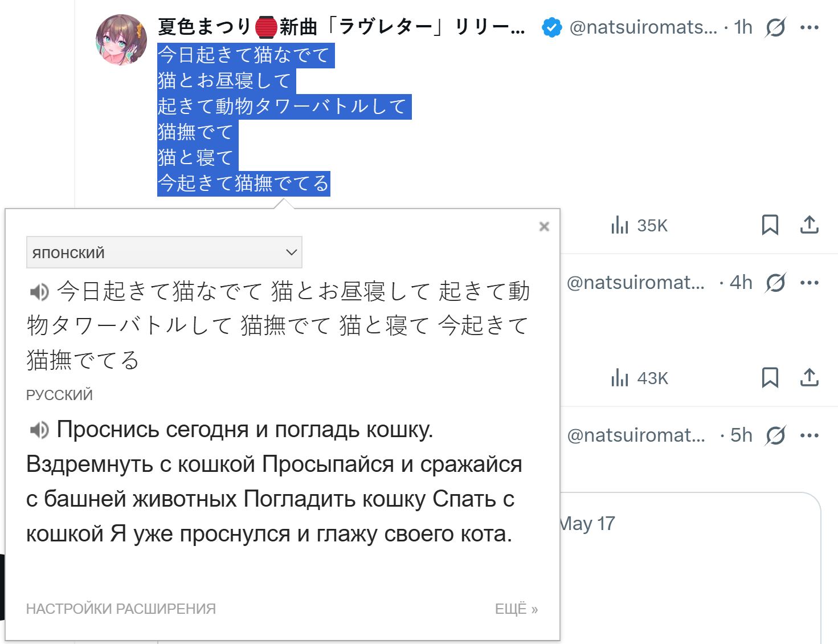
Task: Share the post with 35K views
Action: pyautogui.click(x=810, y=225)
